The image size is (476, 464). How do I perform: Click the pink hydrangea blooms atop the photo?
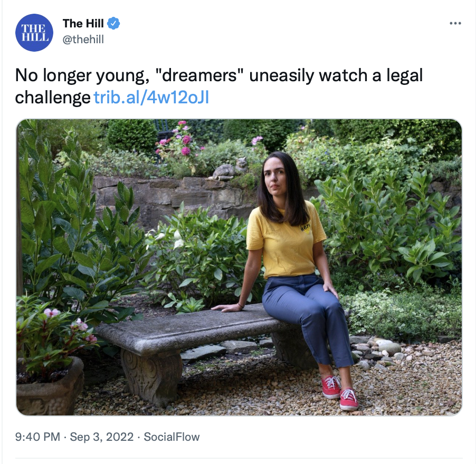tap(178, 140)
